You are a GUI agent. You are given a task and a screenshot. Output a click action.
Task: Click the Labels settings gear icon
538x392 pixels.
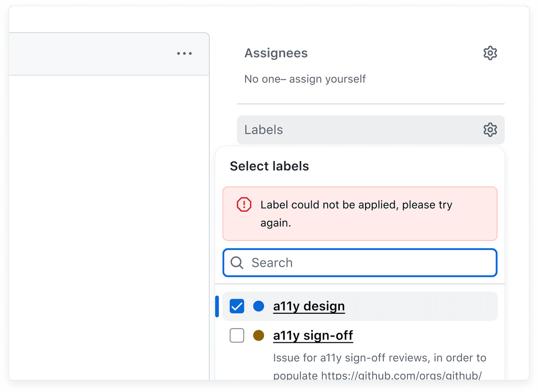pyautogui.click(x=490, y=130)
